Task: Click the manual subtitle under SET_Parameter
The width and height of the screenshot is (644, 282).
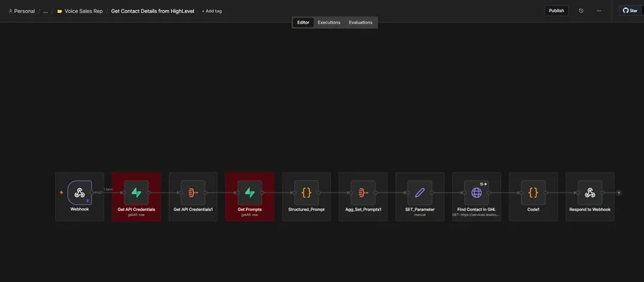Action: [420, 215]
